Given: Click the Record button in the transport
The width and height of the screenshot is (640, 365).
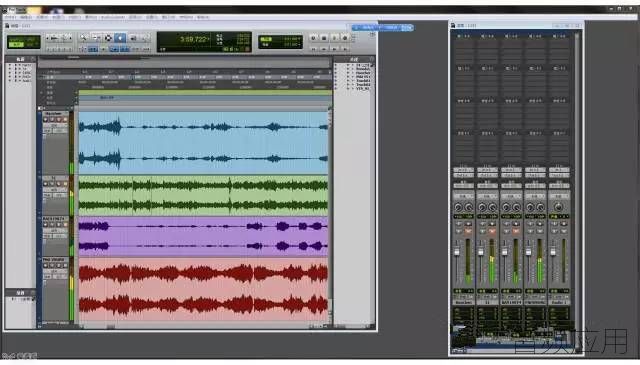Looking at the screenshot, I should pyautogui.click(x=345, y=38).
